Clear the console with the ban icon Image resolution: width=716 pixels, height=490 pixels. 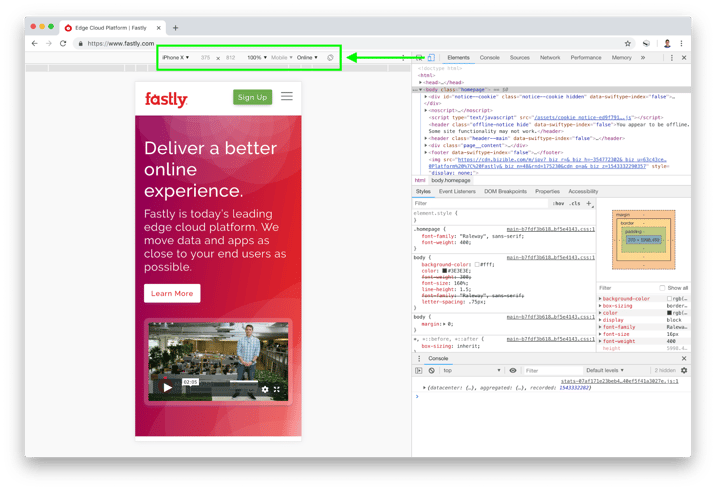click(432, 370)
